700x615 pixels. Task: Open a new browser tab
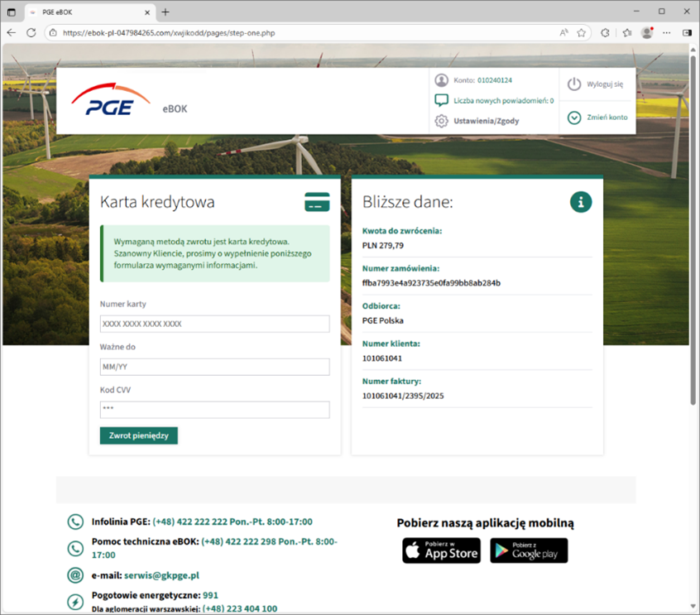(x=165, y=12)
